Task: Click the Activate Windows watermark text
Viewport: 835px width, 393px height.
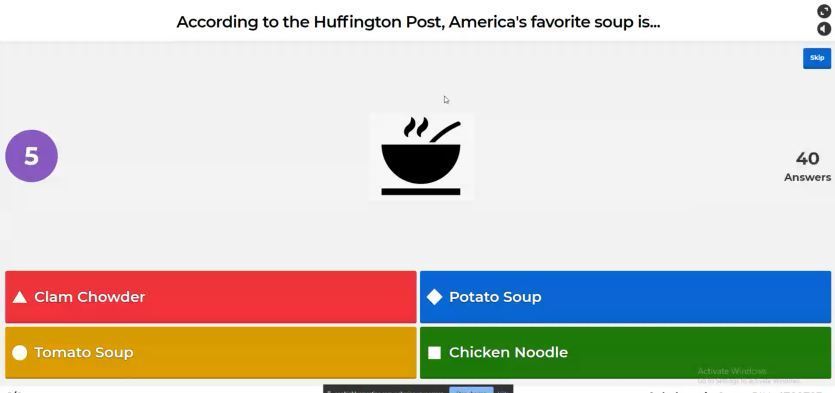Action: click(x=732, y=371)
